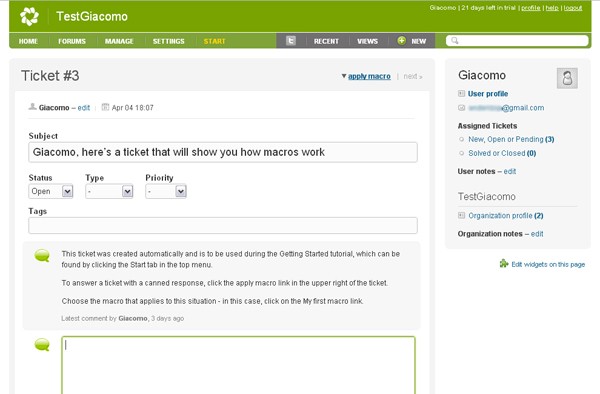Click the Apr 04 18:07 timestamp
Screen dimensions: 600x394
tap(132, 108)
